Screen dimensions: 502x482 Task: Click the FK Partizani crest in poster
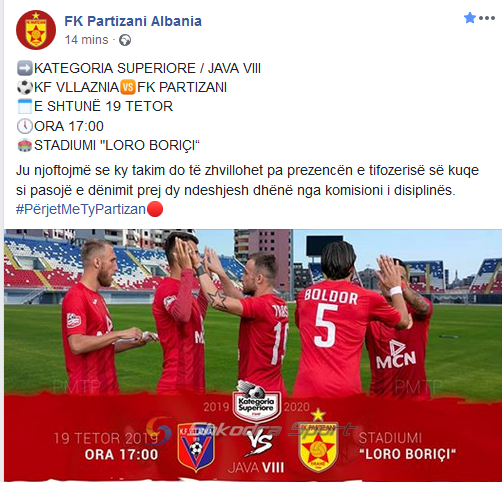click(318, 442)
